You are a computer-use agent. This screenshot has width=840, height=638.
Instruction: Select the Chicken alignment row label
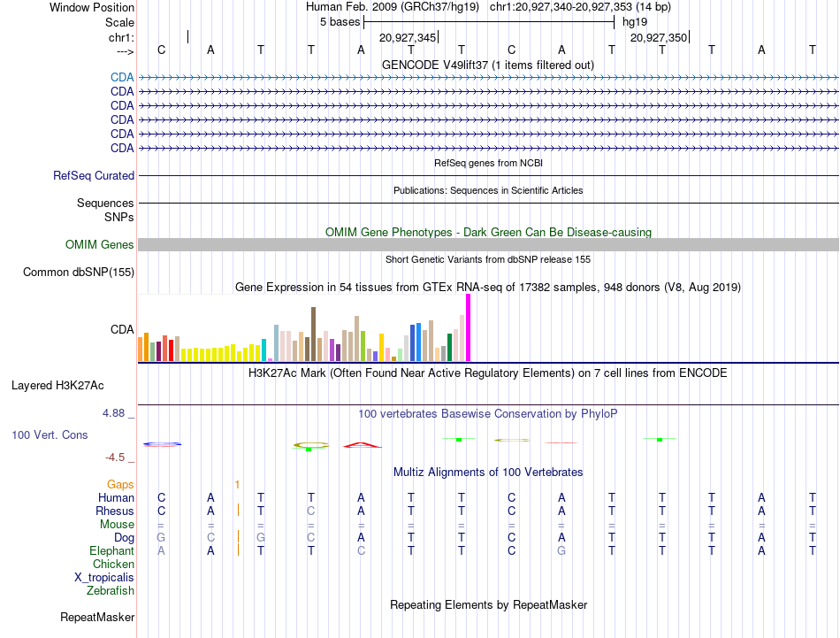pyautogui.click(x=113, y=564)
